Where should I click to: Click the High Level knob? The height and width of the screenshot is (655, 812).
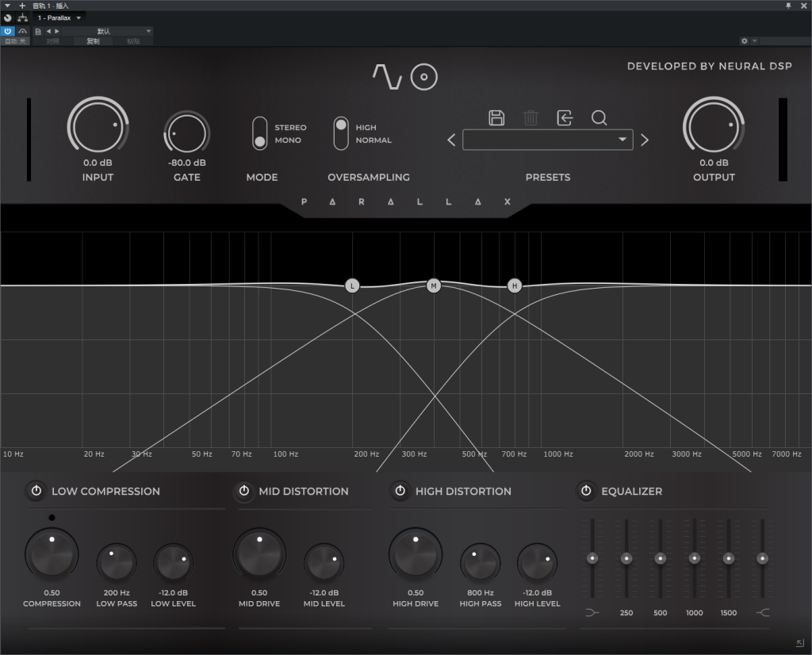[537, 563]
